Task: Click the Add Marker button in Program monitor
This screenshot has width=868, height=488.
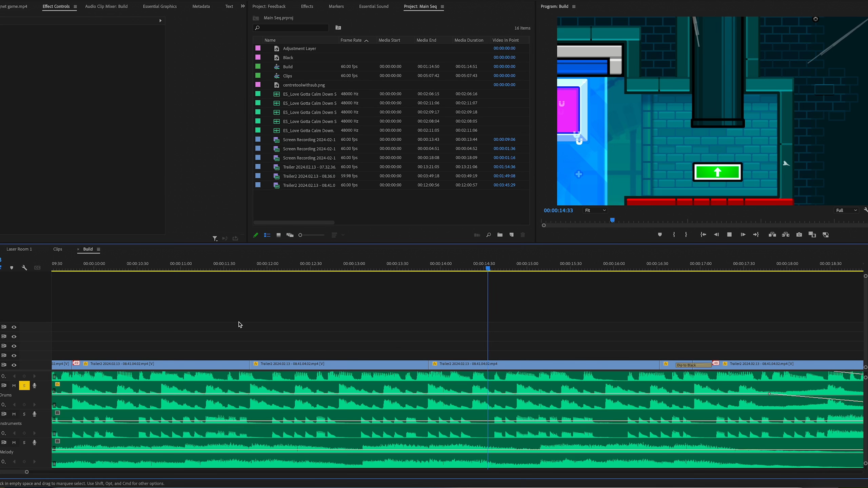Action: pos(660,235)
